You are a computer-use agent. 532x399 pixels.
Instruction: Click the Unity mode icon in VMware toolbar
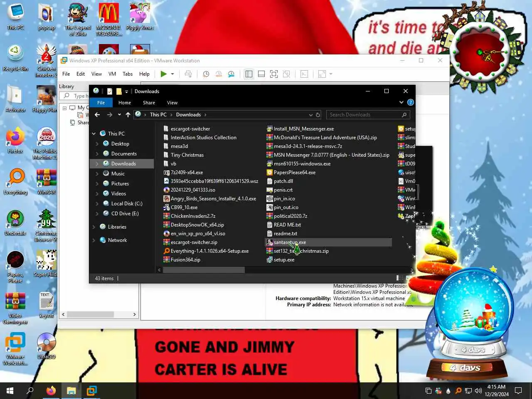click(286, 74)
